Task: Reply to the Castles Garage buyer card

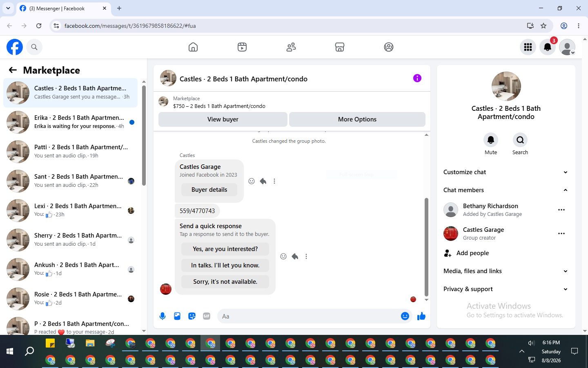Action: 263,181
